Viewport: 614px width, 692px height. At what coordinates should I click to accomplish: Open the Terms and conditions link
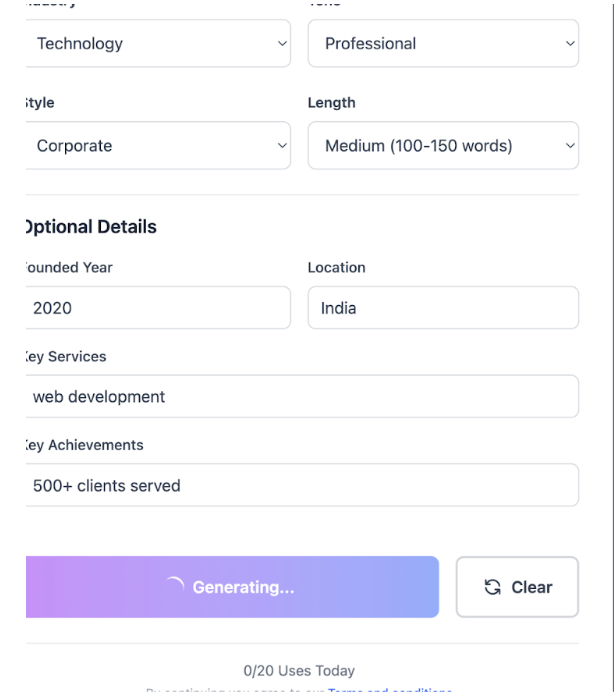pyautogui.click(x=390, y=690)
